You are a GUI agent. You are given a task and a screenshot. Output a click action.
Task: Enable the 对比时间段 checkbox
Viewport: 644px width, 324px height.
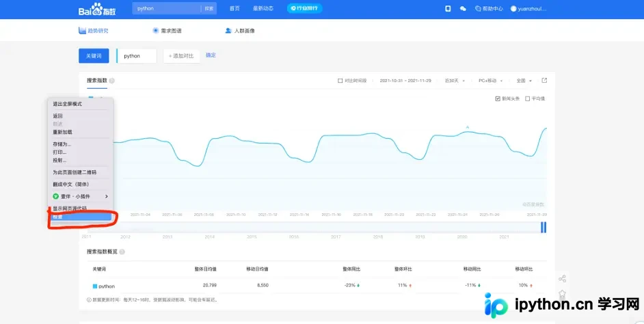(340, 81)
